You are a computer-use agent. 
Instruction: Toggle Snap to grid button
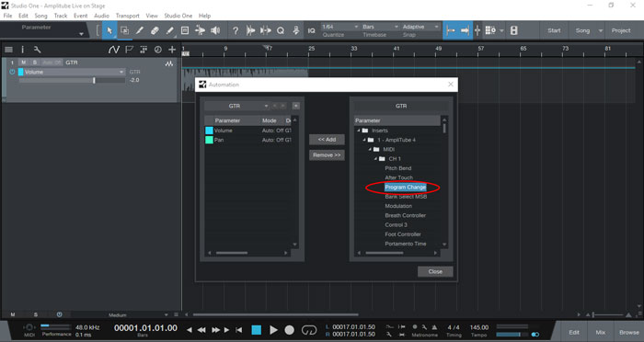(x=451, y=30)
